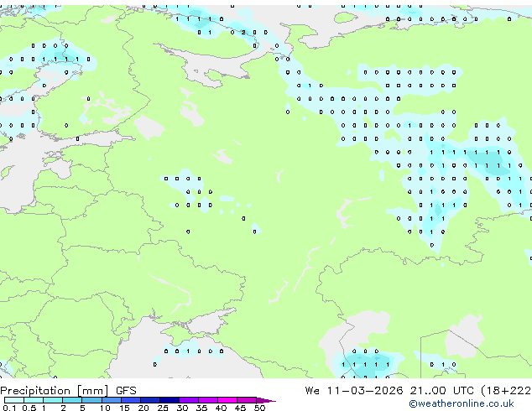Click the 45–50 mm legend color swatch

point(247,400)
